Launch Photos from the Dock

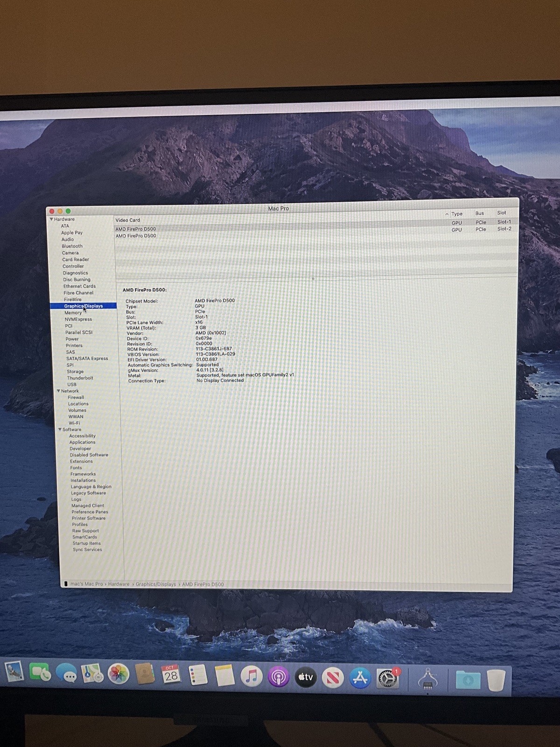point(119,675)
